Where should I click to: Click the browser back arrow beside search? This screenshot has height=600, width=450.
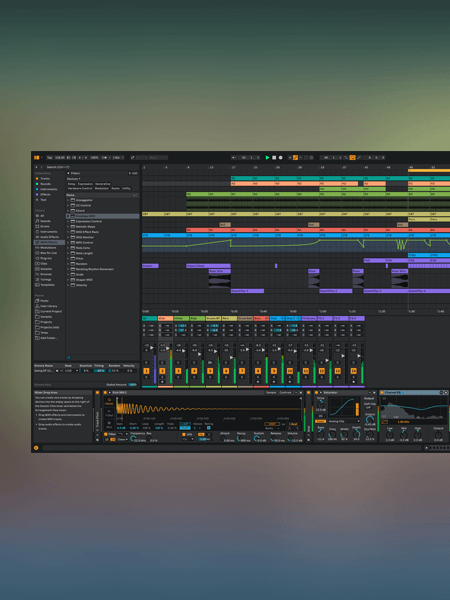coord(37,167)
